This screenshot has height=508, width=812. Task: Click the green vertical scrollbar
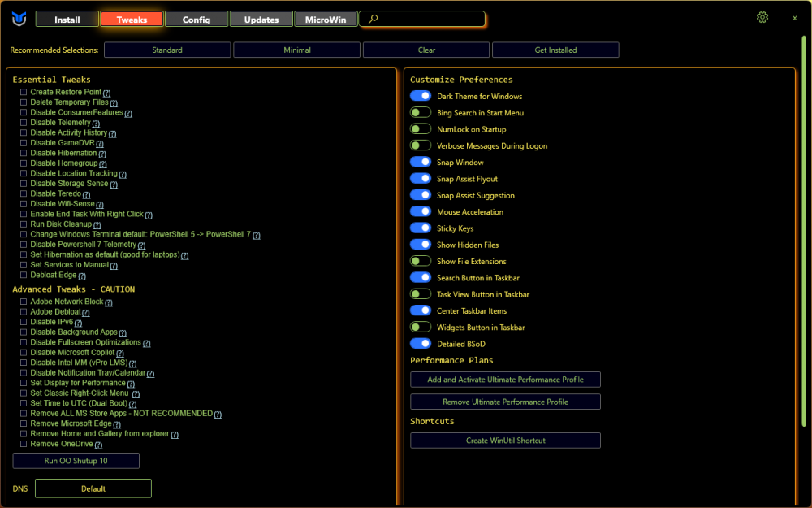point(804,231)
